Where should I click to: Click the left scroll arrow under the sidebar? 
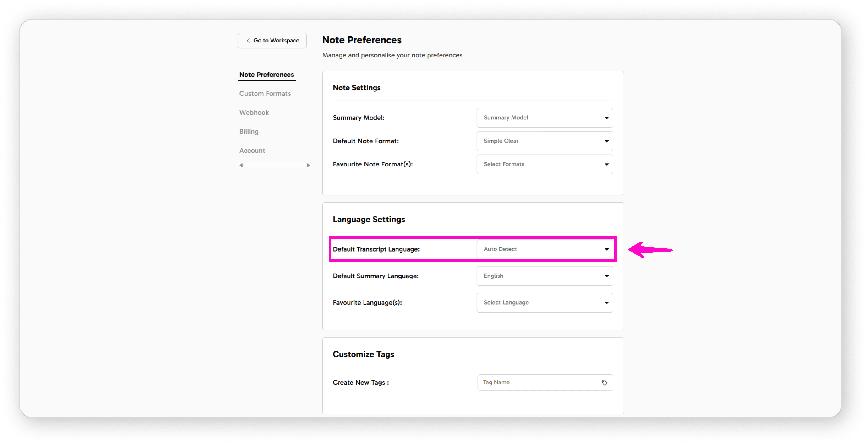click(x=241, y=165)
